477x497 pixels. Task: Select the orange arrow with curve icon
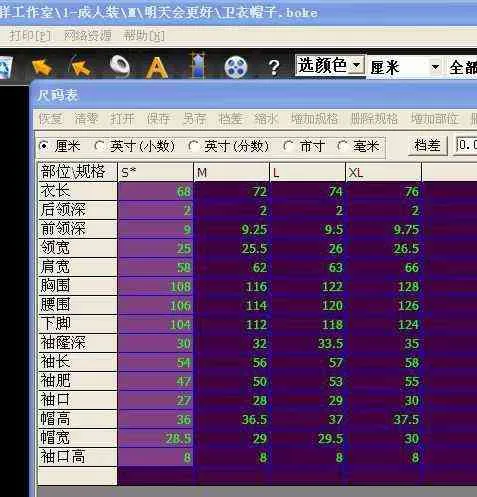pyautogui.click(x=79, y=66)
